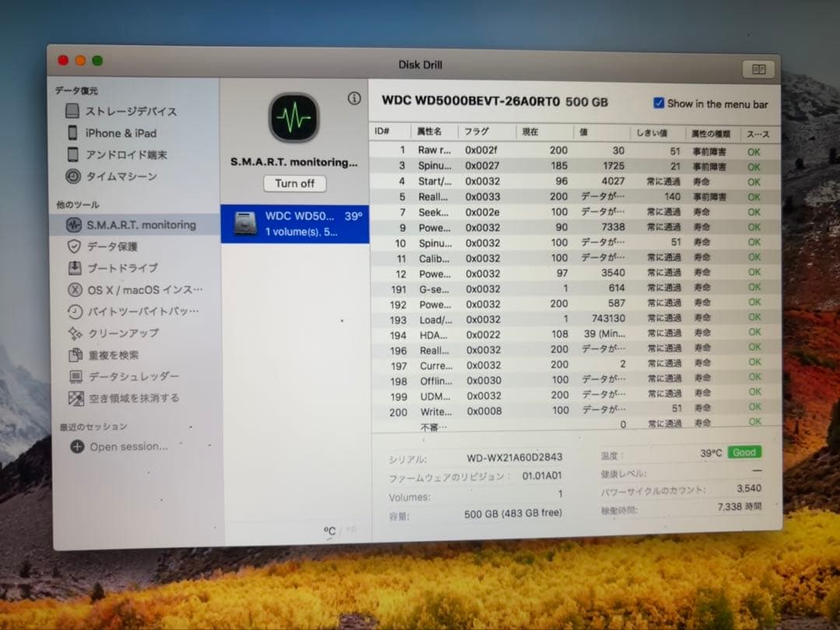840x630 pixels.
Task: Open the Cleanup (クリーンアップ) icon
Action: point(75,333)
